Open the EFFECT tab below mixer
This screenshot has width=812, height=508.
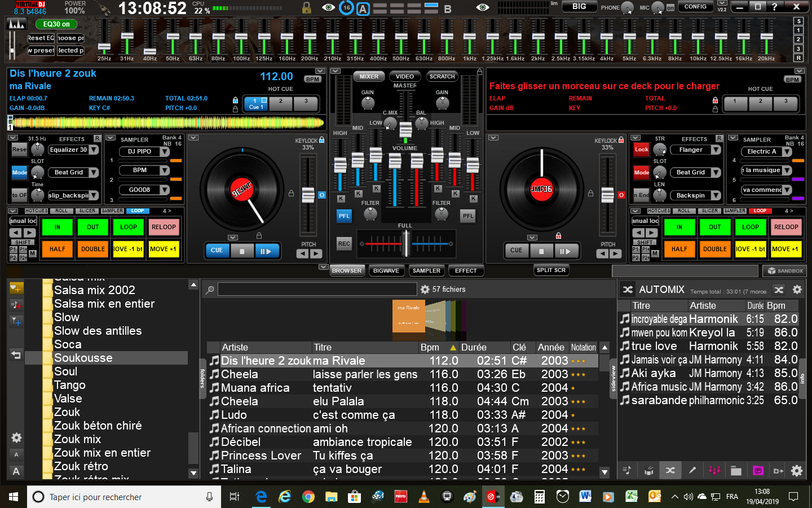click(466, 271)
